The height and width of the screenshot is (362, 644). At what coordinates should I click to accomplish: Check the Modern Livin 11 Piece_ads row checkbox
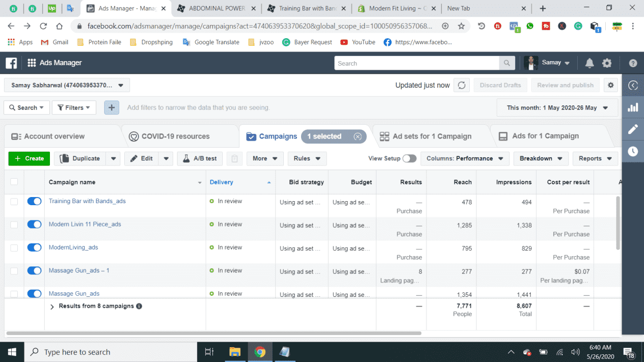(14, 225)
